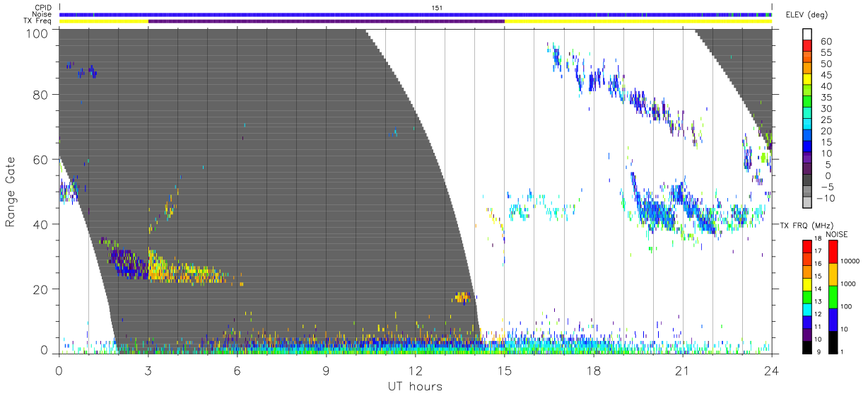Click the 'ELEV (deg)' legend title
This screenshot has width=868, height=401.
(807, 15)
